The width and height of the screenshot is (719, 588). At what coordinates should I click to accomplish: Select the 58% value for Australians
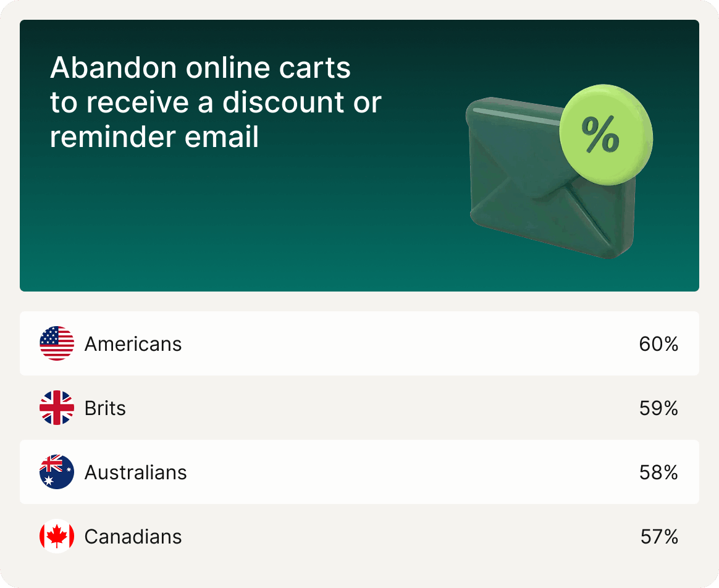click(658, 472)
